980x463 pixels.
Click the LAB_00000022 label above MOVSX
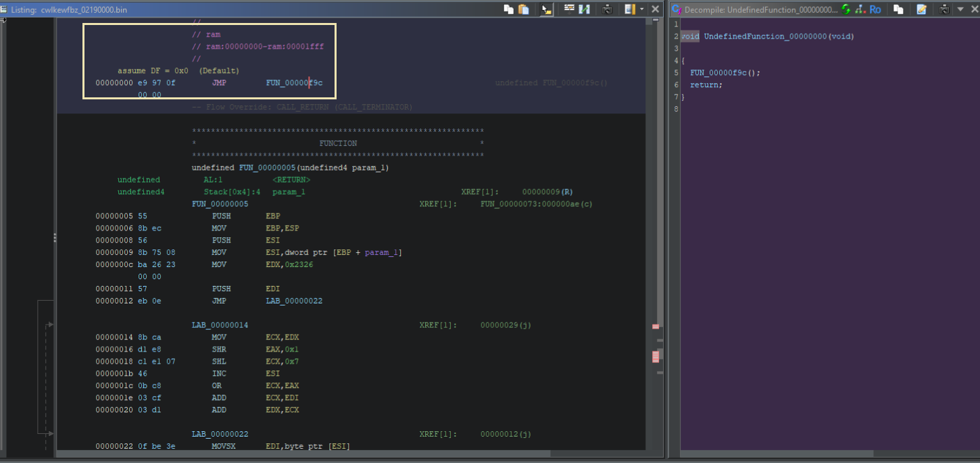220,434
